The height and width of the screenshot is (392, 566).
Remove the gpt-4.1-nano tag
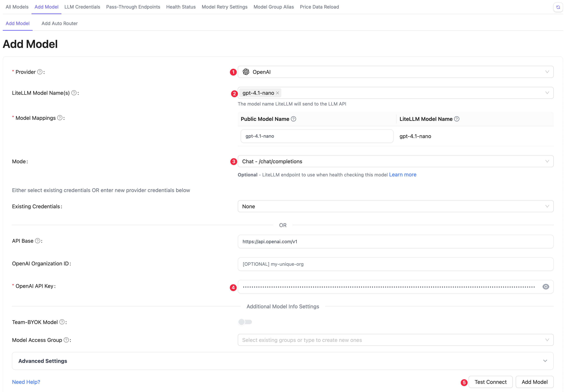pyautogui.click(x=278, y=93)
